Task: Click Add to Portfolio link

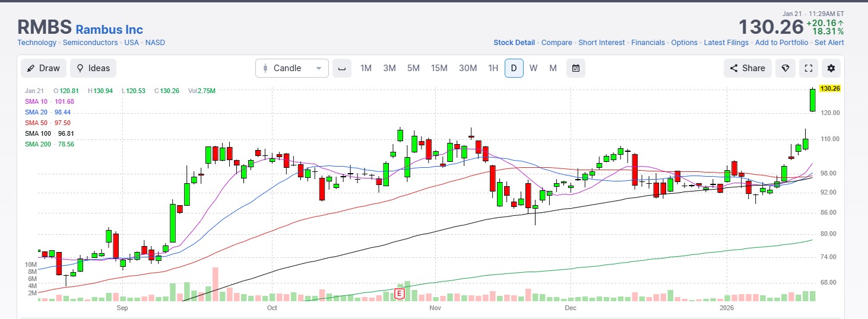Action: tap(781, 43)
